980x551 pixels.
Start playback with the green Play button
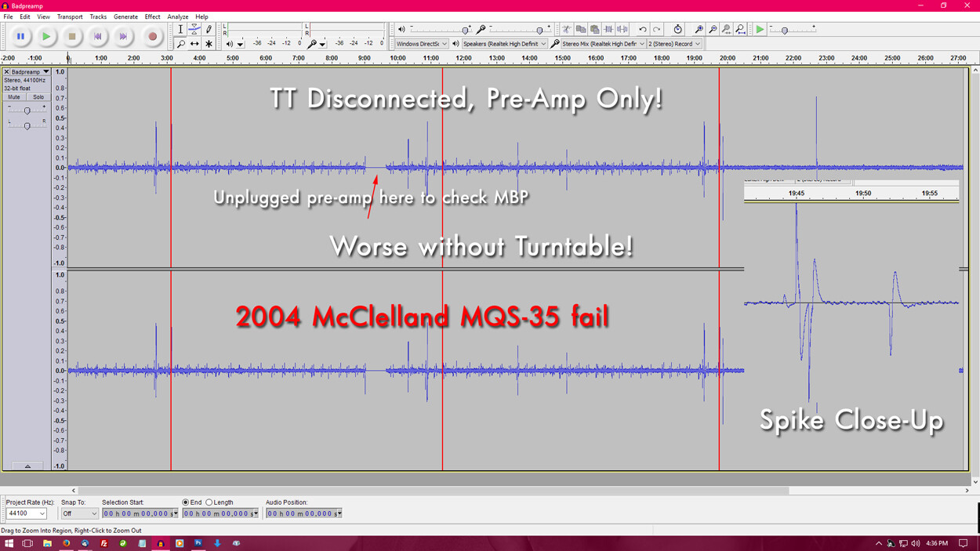46,36
